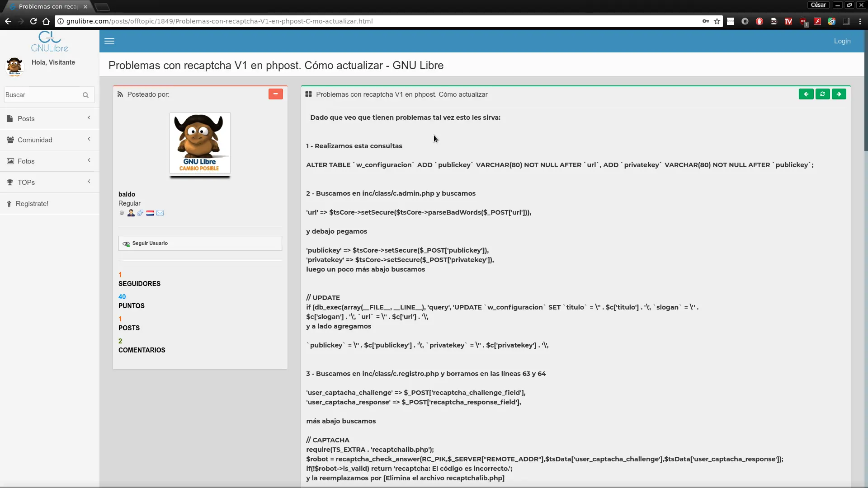Viewport: 868px width, 488px height.
Task: Click the visitor avatar next to Hola, Visitante
Action: [14, 67]
